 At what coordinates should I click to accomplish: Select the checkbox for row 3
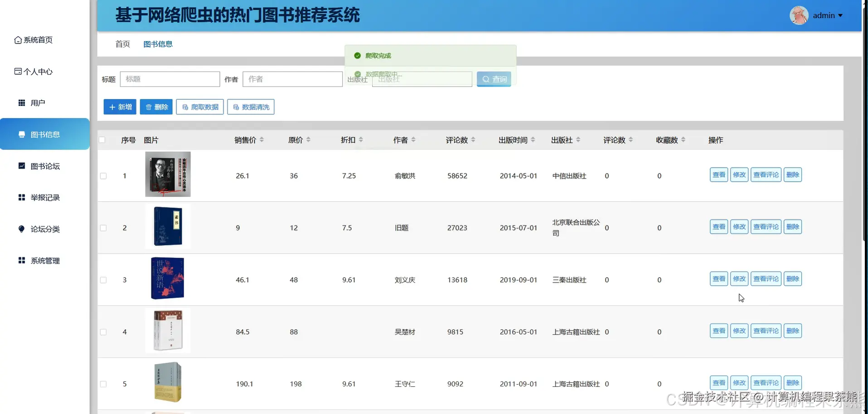[103, 280]
